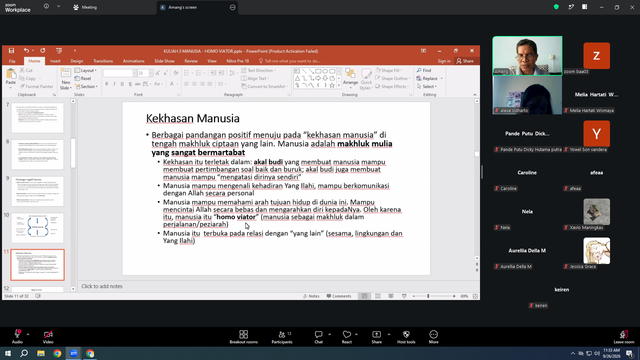640x360 pixels.
Task: Open Zoom Host tools
Action: (x=406, y=337)
